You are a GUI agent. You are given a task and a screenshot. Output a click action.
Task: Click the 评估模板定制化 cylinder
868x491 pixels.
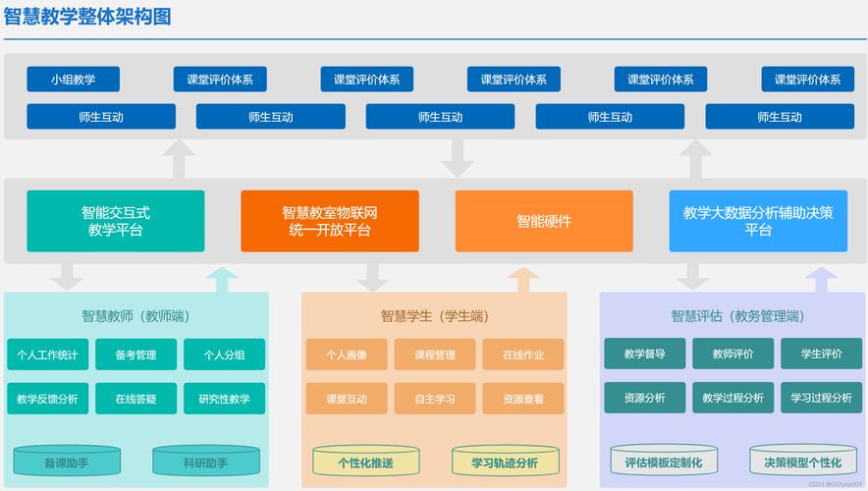[664, 460]
